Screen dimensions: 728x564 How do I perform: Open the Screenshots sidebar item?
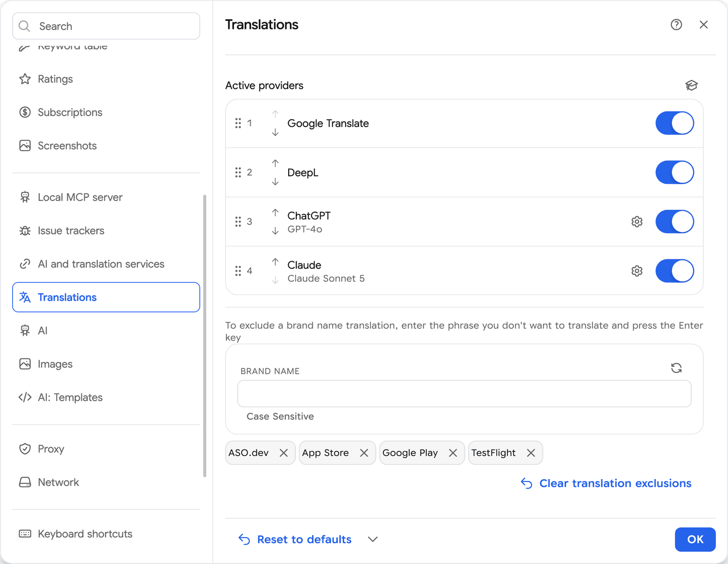pyautogui.click(x=106, y=146)
